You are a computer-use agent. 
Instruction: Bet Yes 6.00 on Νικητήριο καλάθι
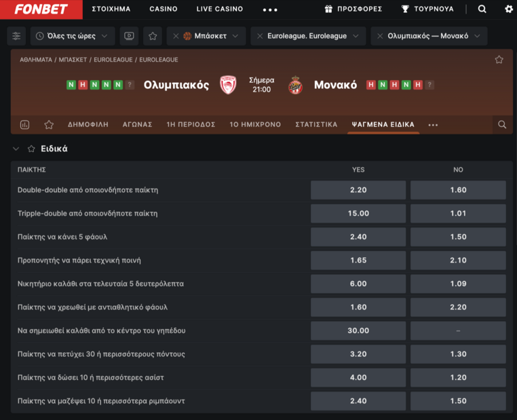pos(358,284)
